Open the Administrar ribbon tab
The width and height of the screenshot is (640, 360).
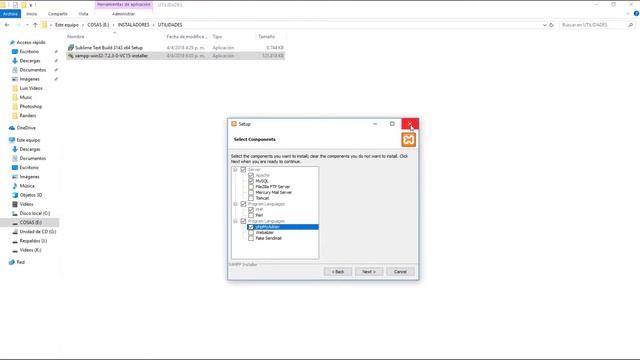[123, 14]
